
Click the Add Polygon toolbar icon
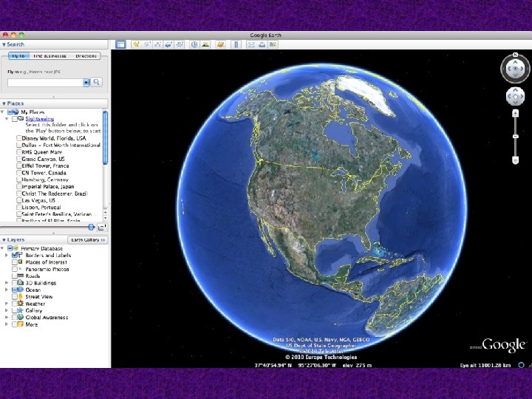click(147, 44)
